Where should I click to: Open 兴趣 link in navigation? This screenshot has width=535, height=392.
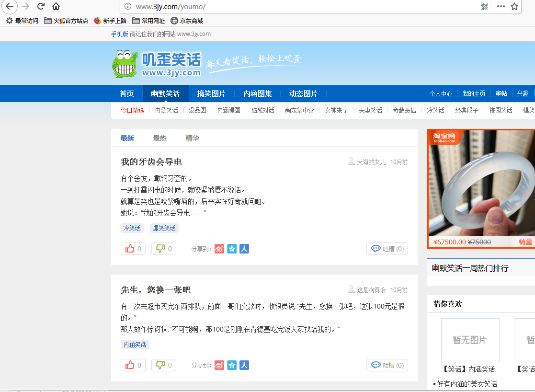coord(523,93)
